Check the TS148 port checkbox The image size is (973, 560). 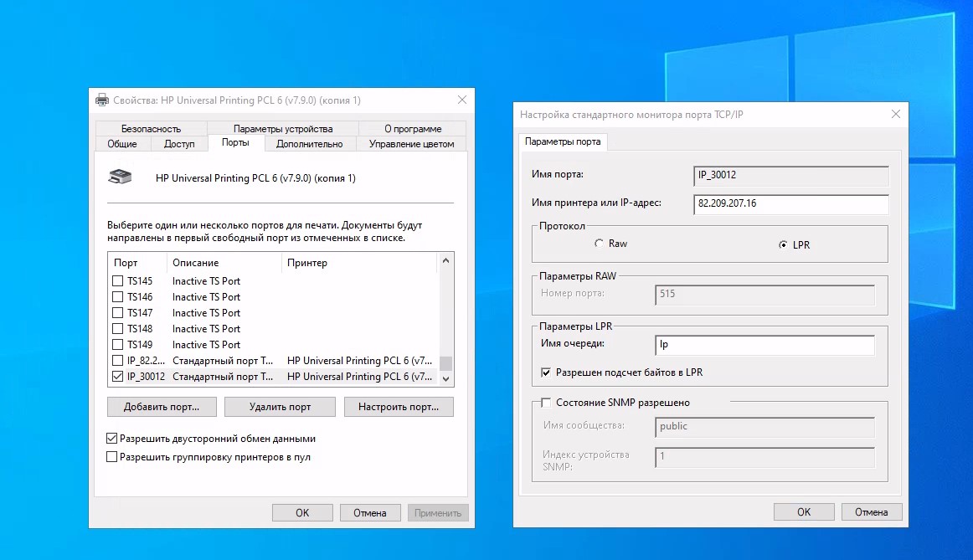(x=117, y=329)
